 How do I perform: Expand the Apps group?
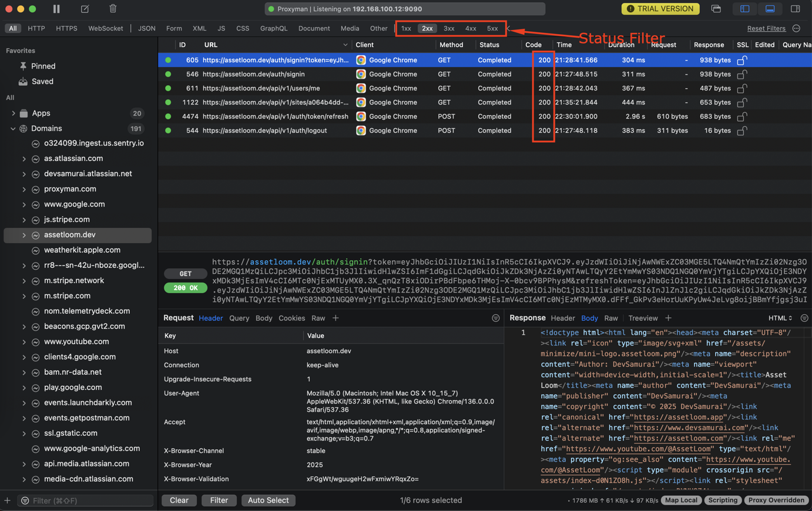click(13, 113)
